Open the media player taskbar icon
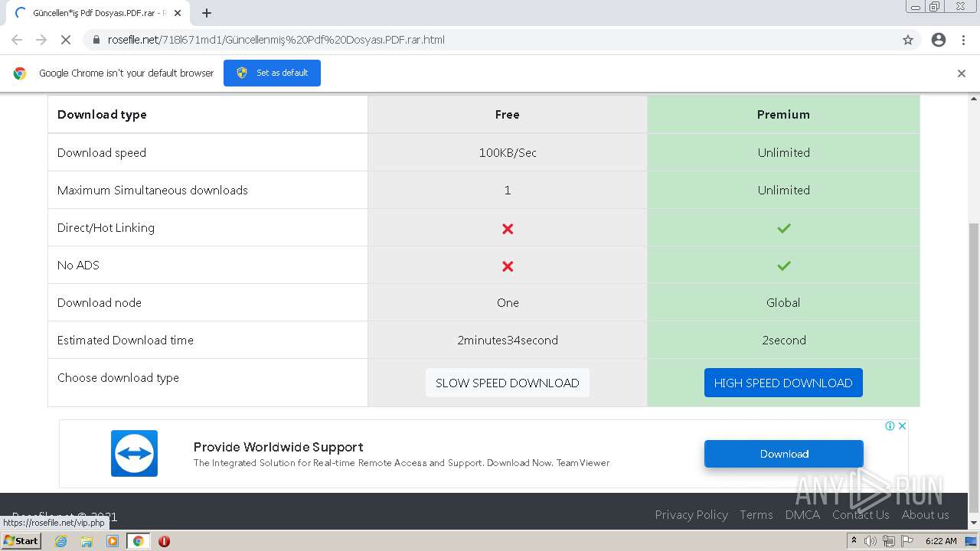This screenshot has width=980, height=551. pyautogui.click(x=113, y=541)
